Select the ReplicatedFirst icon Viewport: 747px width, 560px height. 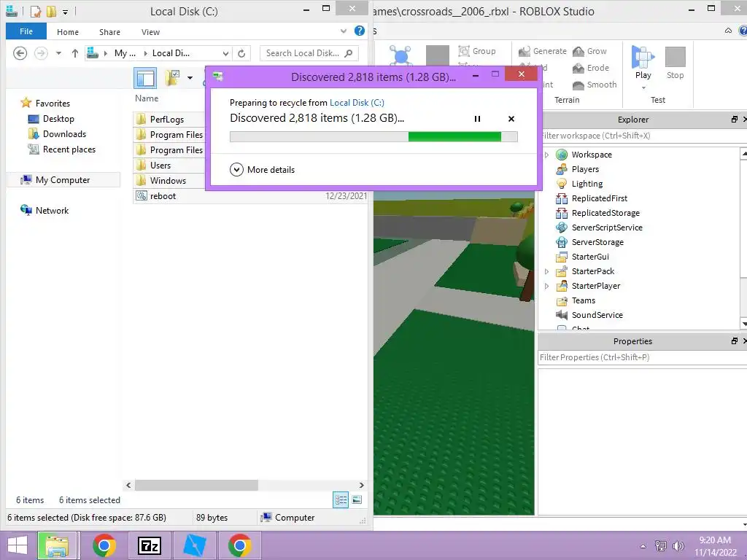coord(562,198)
